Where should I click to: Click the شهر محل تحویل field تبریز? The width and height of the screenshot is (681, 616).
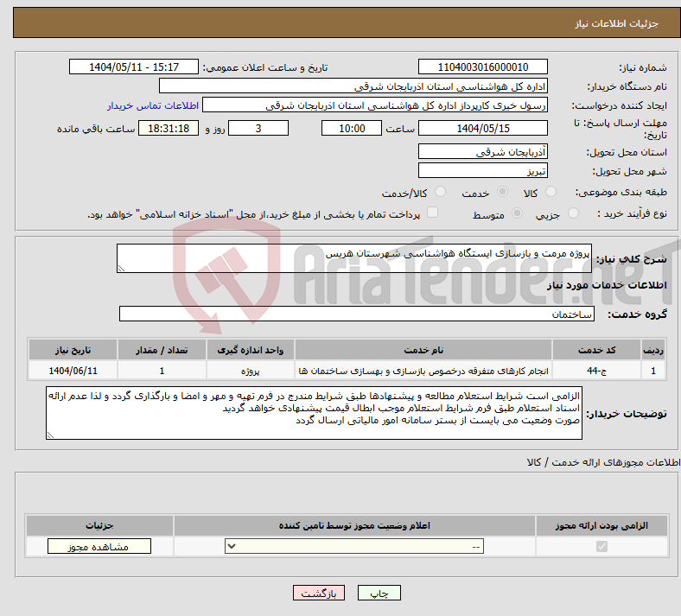tap(483, 170)
